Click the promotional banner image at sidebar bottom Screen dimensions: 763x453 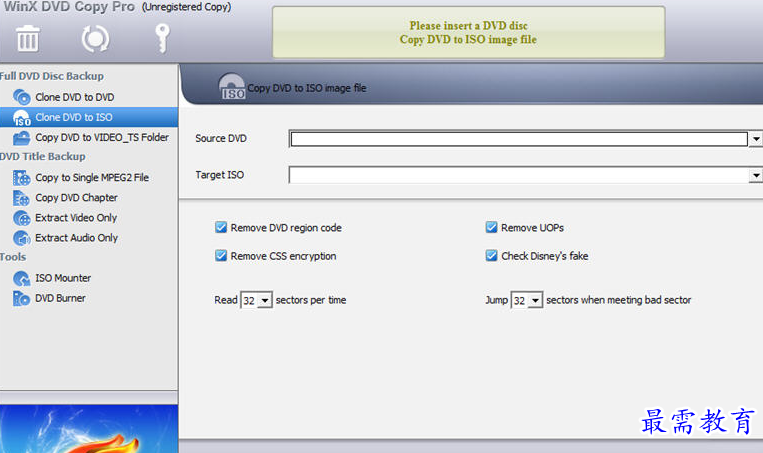[89, 429]
